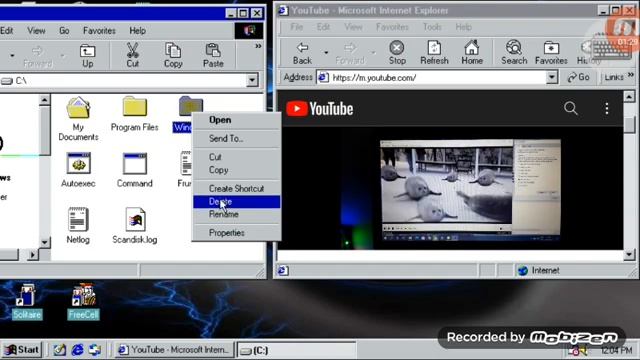
Task: Switch to YouTube taskbar button
Action: coord(175,350)
